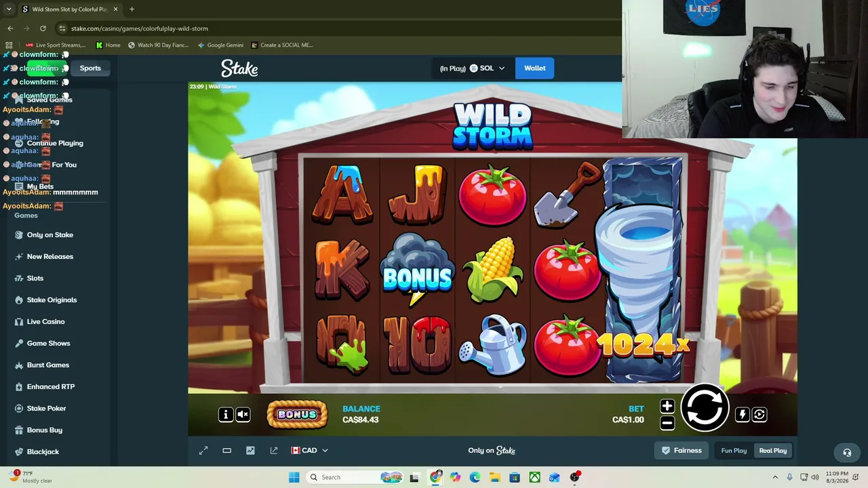Open Create a SOCIAL ME bookmark
The height and width of the screenshot is (488, 868).
click(282, 45)
